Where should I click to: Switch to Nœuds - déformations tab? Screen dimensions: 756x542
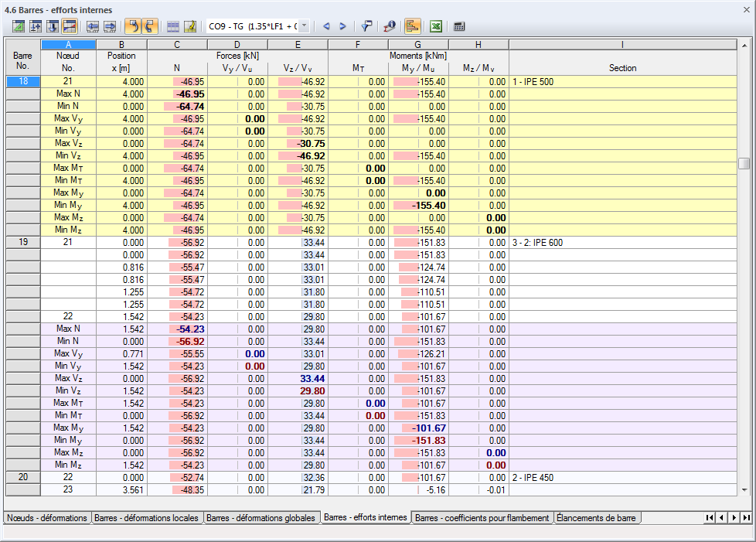(47, 518)
